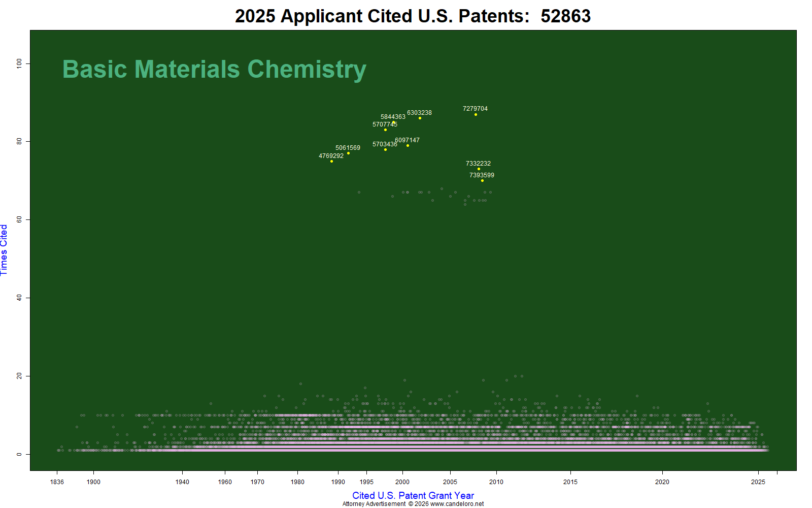Click the yellow point labeled 7279704

coord(476,114)
